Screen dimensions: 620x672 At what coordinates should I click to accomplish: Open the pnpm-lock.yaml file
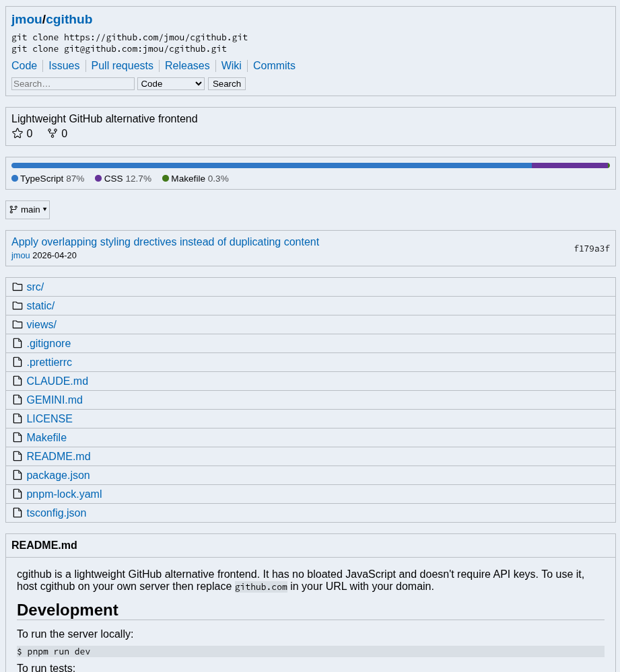click(x=65, y=494)
